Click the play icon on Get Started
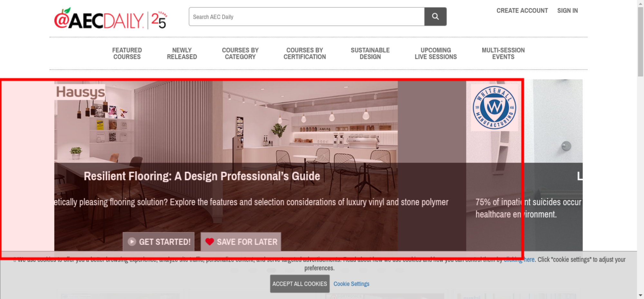 point(132,242)
